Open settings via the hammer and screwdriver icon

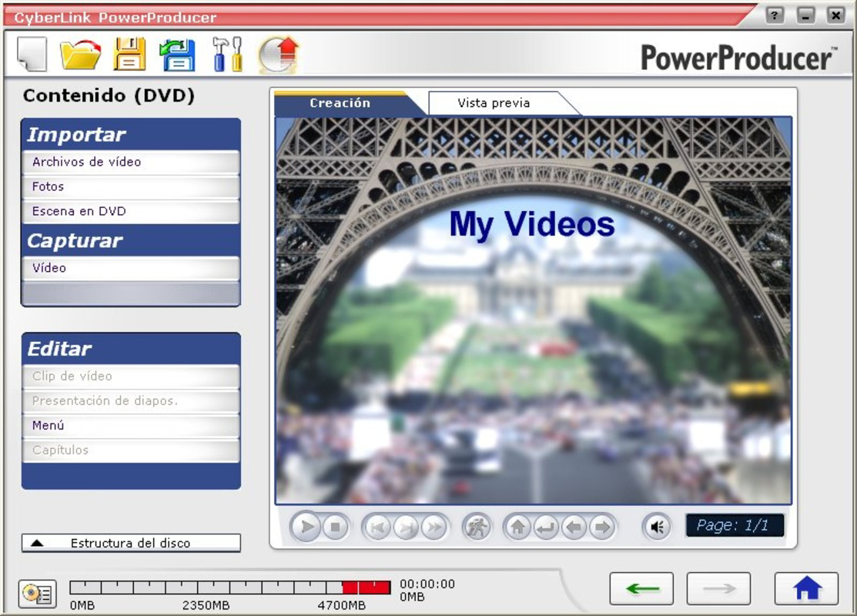click(227, 54)
